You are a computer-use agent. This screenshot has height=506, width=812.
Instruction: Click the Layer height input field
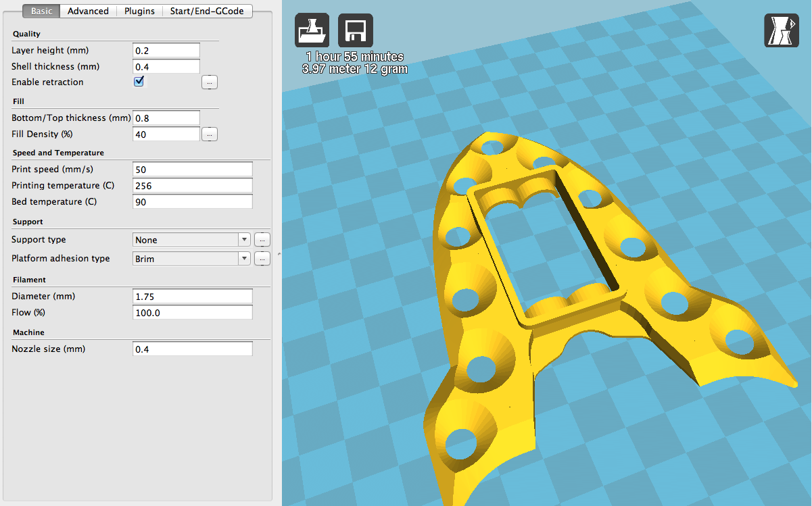click(166, 50)
